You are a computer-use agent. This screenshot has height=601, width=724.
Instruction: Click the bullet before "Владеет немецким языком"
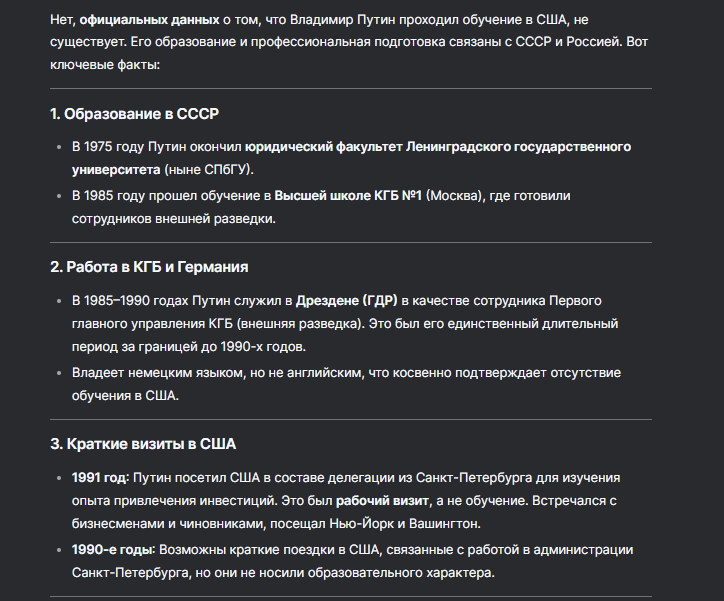click(59, 373)
